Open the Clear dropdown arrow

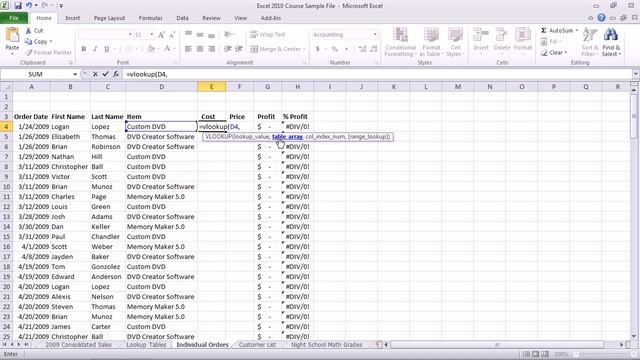566,52
